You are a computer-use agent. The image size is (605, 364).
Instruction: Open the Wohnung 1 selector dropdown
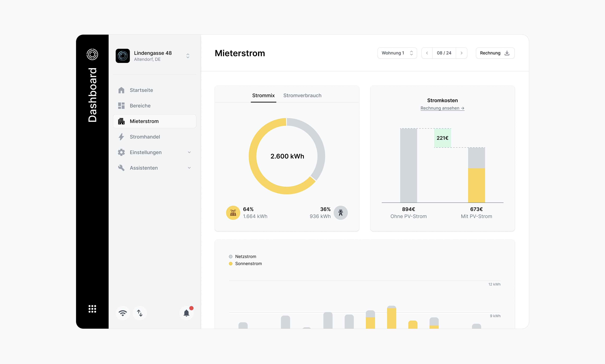pos(397,53)
